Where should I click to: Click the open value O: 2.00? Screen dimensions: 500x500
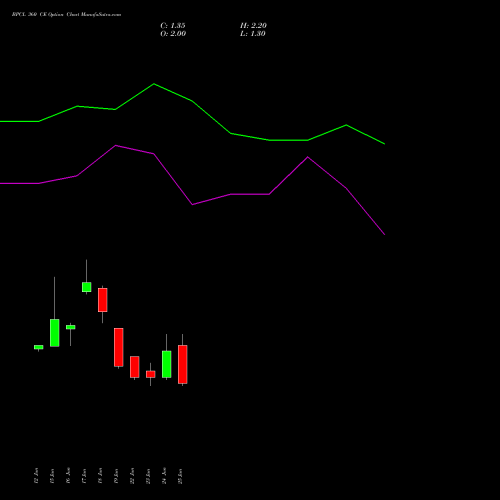point(173,34)
